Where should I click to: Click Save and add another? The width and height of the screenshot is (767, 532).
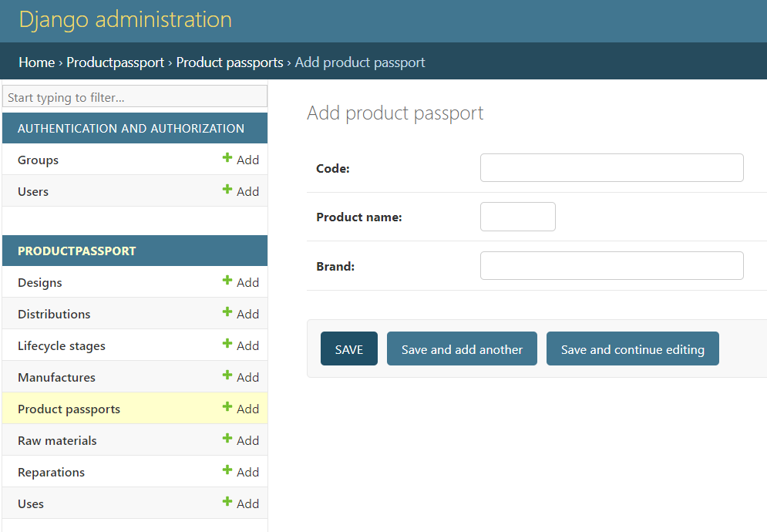pyautogui.click(x=462, y=349)
